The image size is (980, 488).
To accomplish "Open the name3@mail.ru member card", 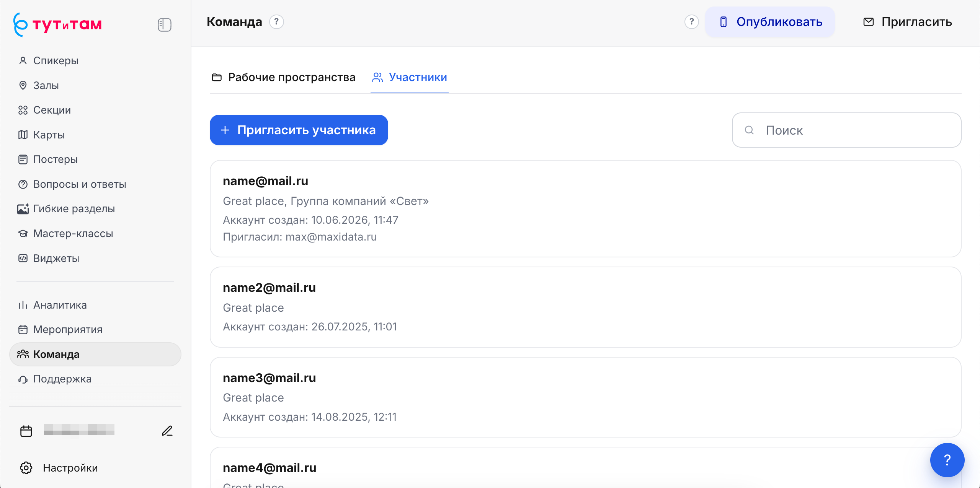I will pyautogui.click(x=585, y=397).
